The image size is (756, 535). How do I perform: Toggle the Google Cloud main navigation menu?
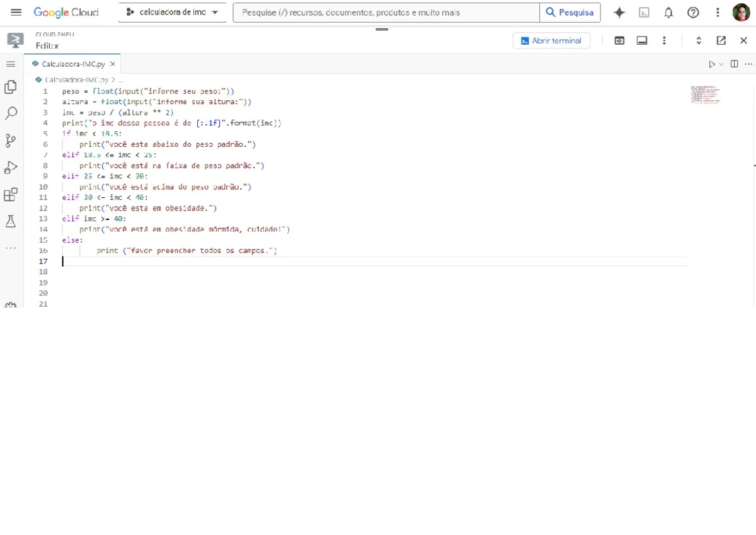pos(16,13)
